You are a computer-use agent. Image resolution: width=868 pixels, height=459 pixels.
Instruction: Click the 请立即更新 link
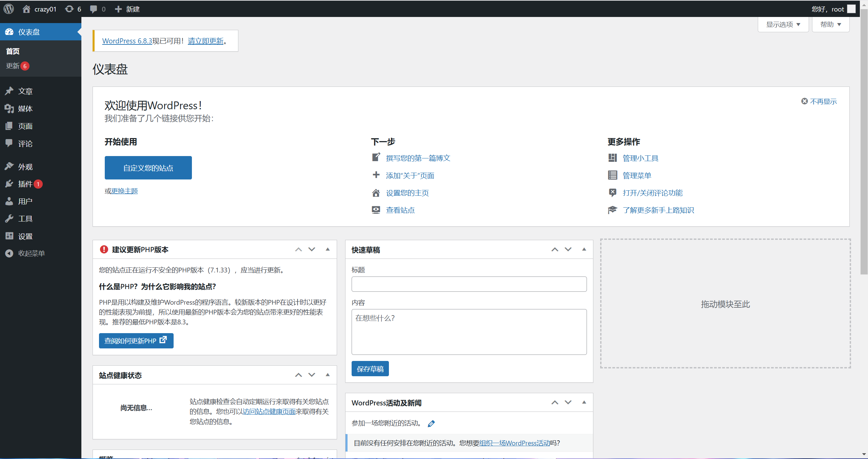205,41
